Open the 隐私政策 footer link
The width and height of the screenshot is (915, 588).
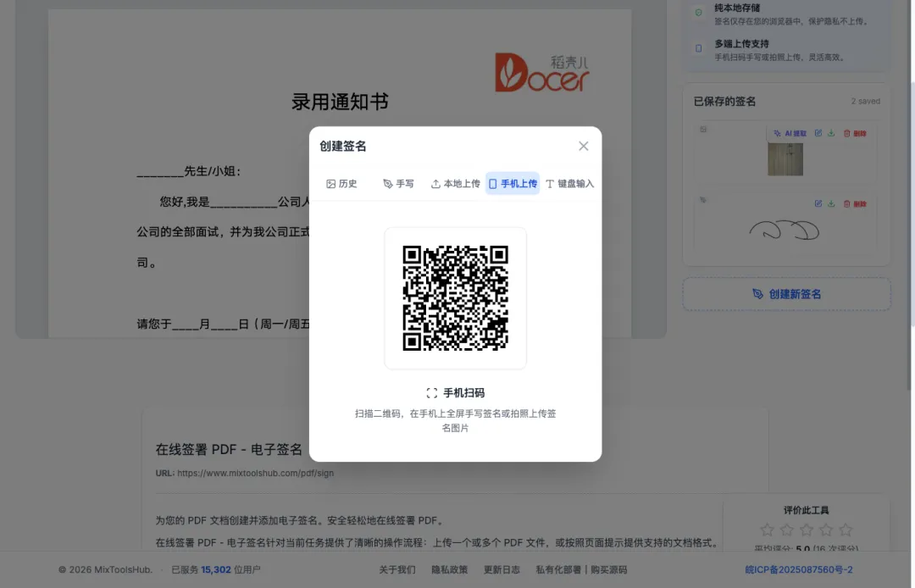point(449,569)
